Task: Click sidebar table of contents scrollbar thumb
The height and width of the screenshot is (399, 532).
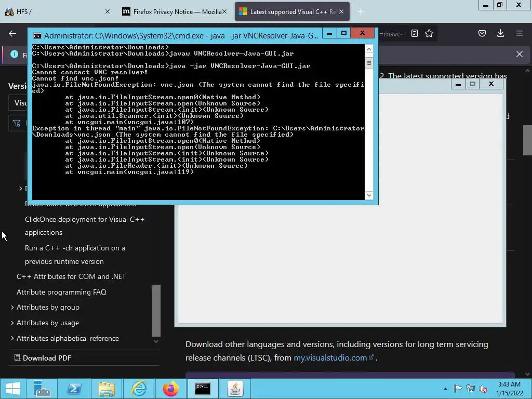Action: [156, 311]
